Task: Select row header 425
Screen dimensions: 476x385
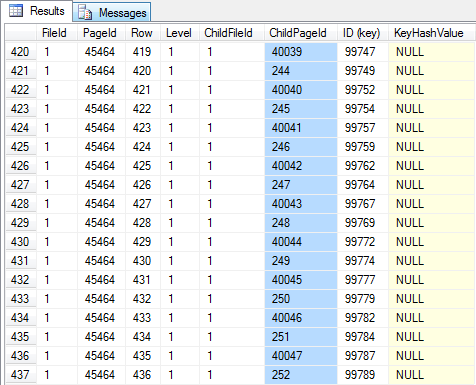Action: pos(21,147)
